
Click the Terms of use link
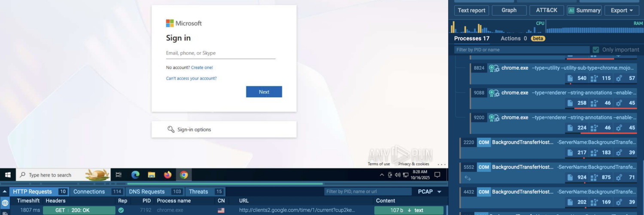point(379,164)
